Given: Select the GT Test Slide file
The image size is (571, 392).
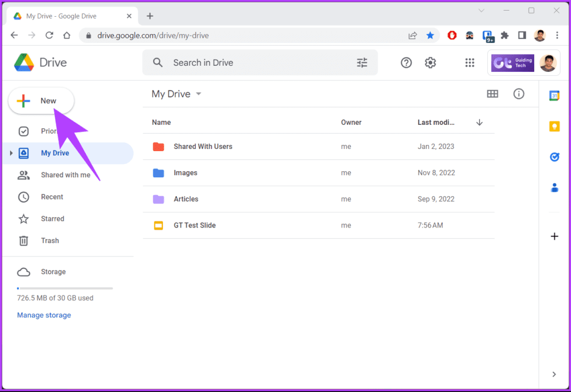Looking at the screenshot, I should pyautogui.click(x=318, y=225).
